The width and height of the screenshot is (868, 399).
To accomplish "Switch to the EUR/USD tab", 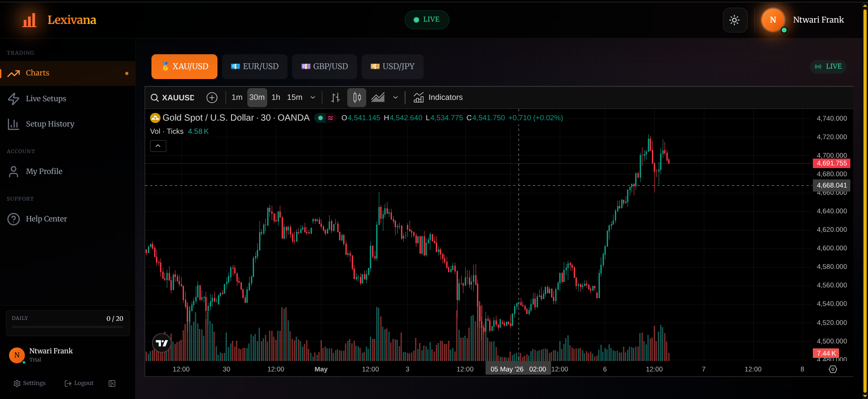I will [255, 66].
